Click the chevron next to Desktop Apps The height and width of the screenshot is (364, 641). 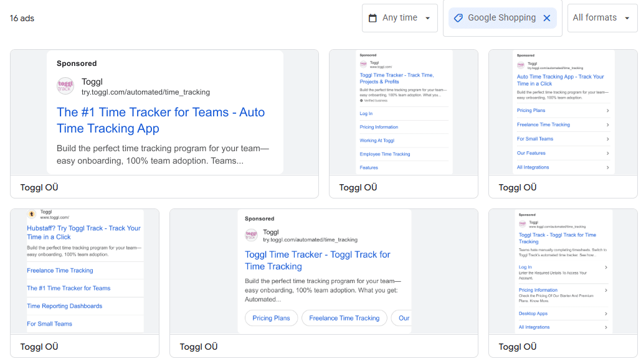point(605,314)
